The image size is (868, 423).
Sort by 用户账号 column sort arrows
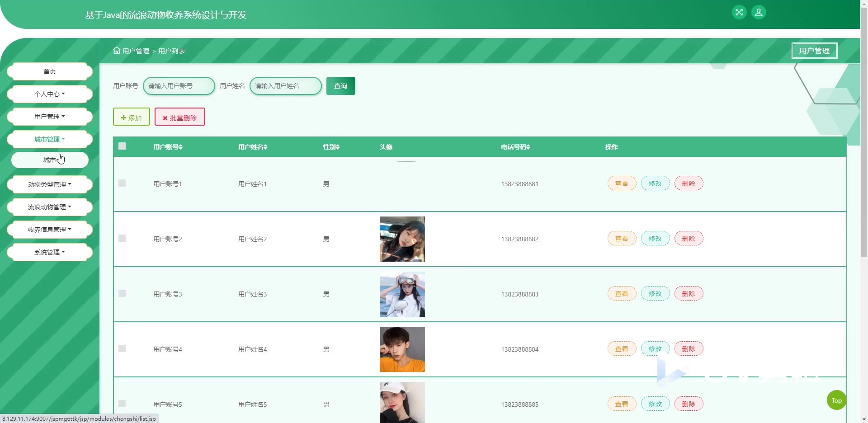(x=181, y=147)
